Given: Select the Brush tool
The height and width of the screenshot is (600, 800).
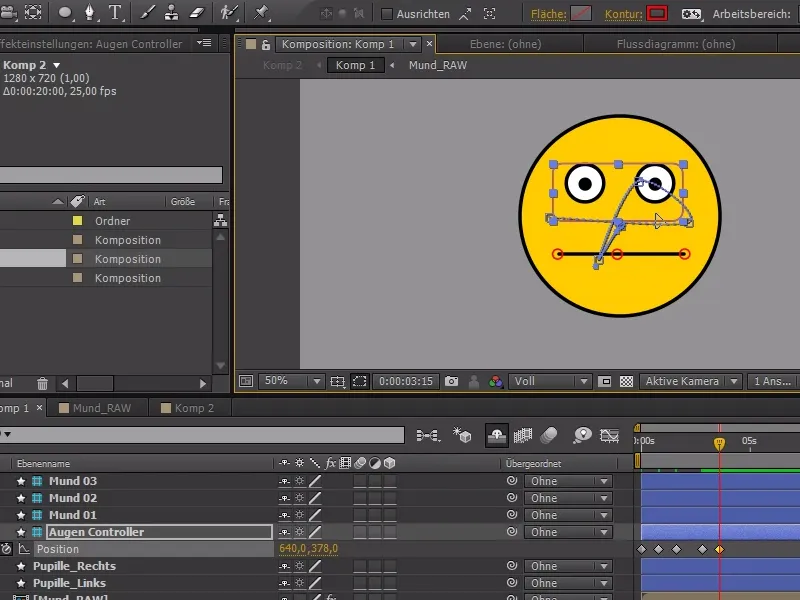Looking at the screenshot, I should 147,13.
